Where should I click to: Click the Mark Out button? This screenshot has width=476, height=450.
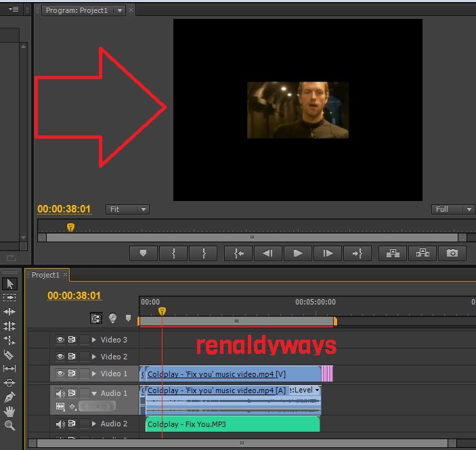203,253
